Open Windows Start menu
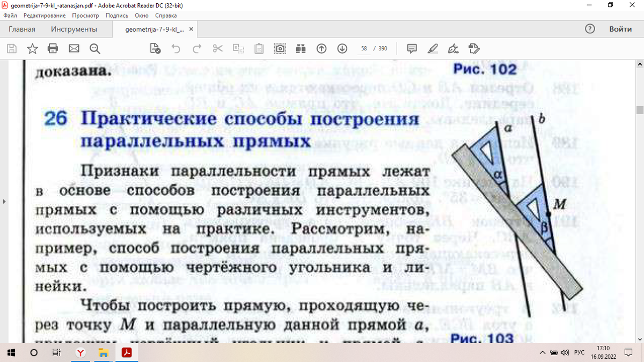The width and height of the screenshot is (644, 362). coord(12,352)
